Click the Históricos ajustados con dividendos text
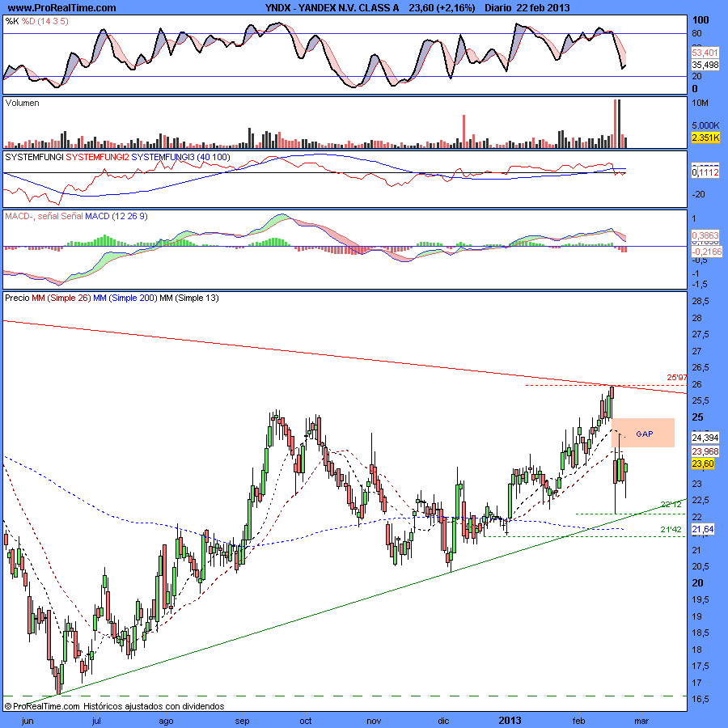 pyautogui.click(x=154, y=706)
